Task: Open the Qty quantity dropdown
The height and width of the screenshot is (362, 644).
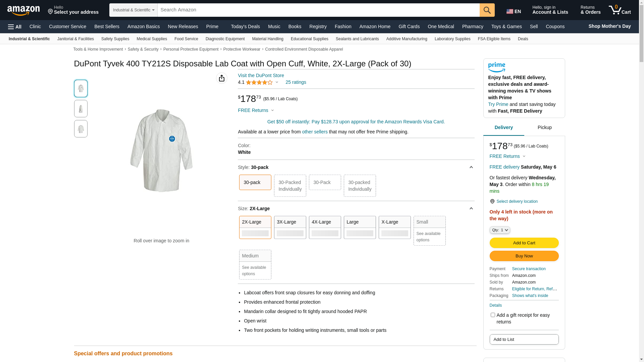Action: point(499,230)
